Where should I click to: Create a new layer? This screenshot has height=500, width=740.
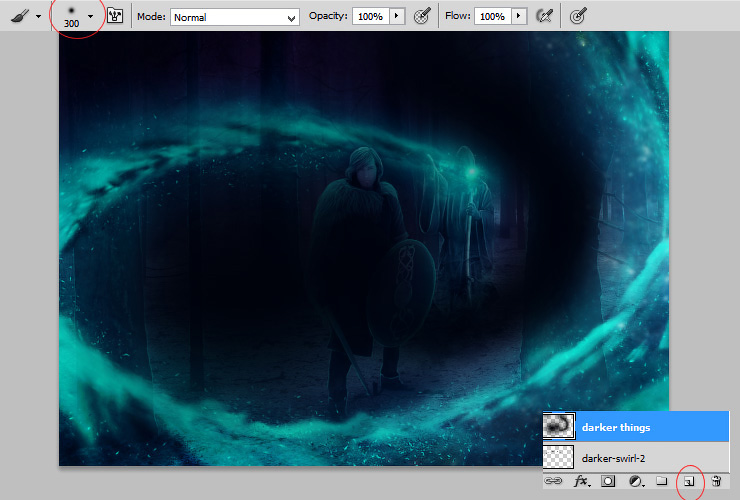pyautogui.click(x=690, y=481)
